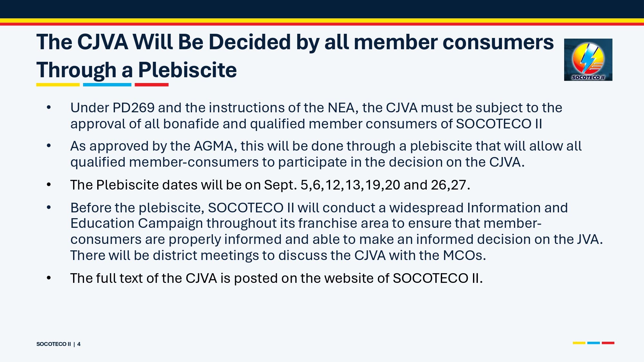Screen dimensions: 644x362
Task: Click the first bullet point marker
Action: 49,107
